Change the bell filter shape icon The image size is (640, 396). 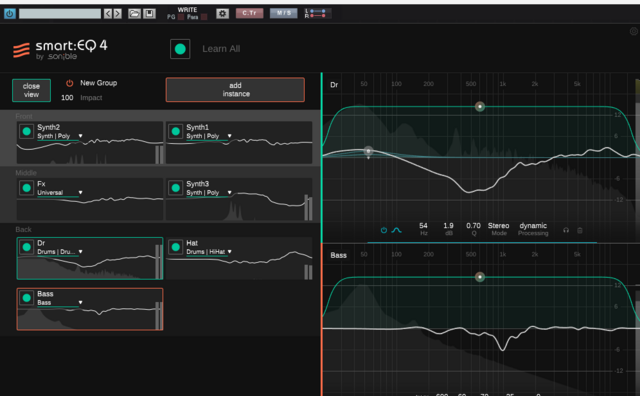pos(396,230)
